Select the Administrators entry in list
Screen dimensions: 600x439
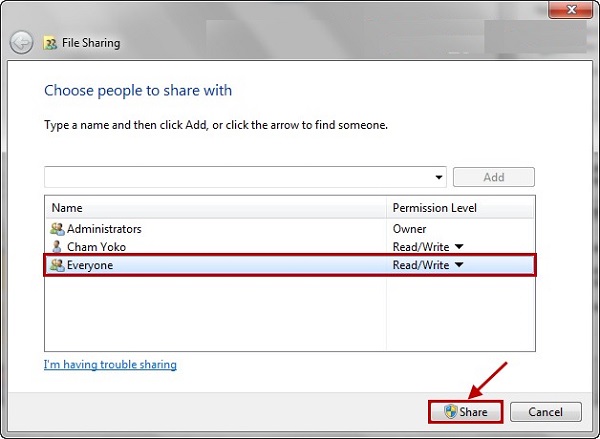(x=104, y=229)
